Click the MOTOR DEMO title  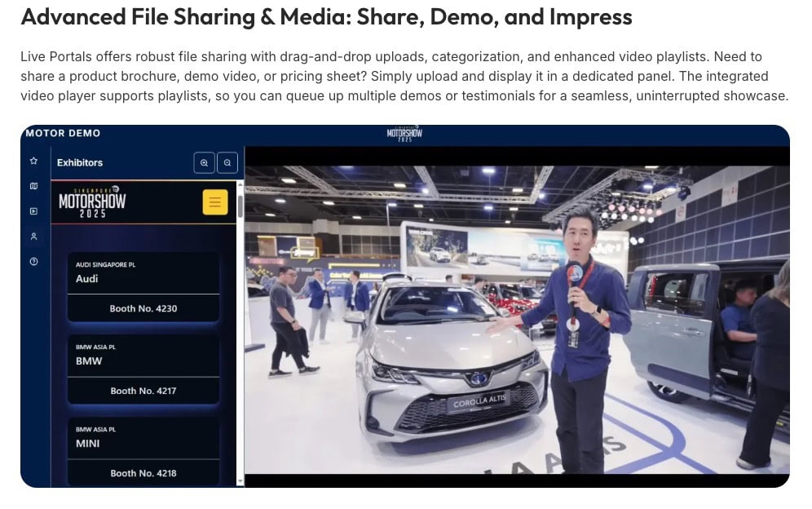point(63,133)
